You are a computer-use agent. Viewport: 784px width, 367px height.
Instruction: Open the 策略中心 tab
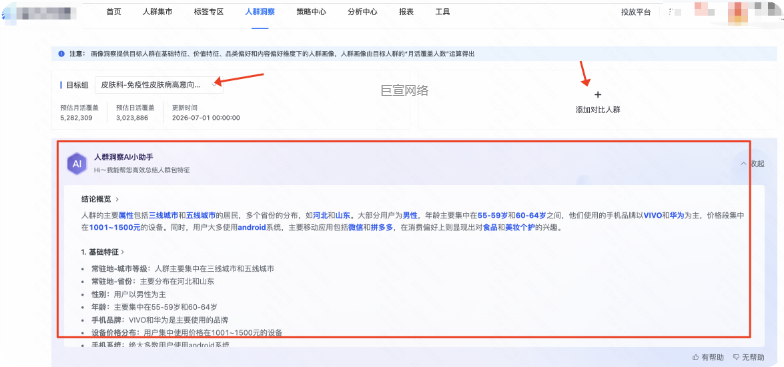pos(311,12)
